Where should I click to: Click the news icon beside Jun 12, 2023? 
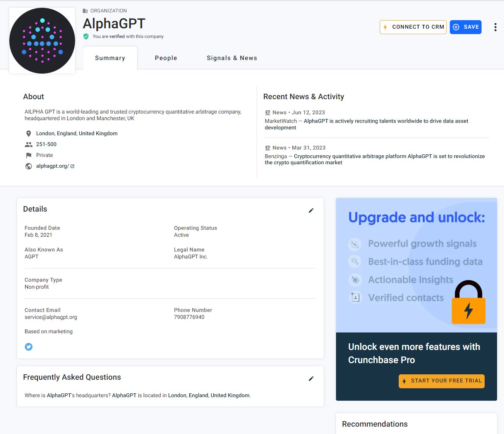pyautogui.click(x=268, y=112)
